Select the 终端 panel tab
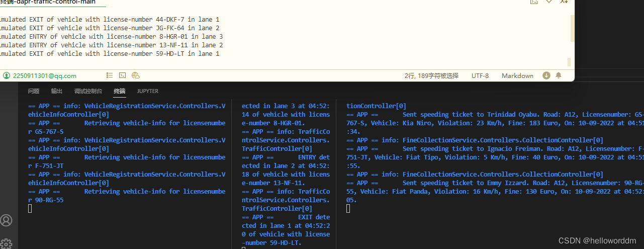Screen dimensions: 644x249 pyautogui.click(x=120, y=91)
